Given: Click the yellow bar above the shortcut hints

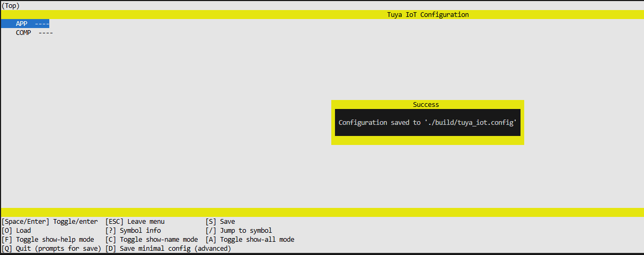Looking at the screenshot, I should pyautogui.click(x=322, y=212).
